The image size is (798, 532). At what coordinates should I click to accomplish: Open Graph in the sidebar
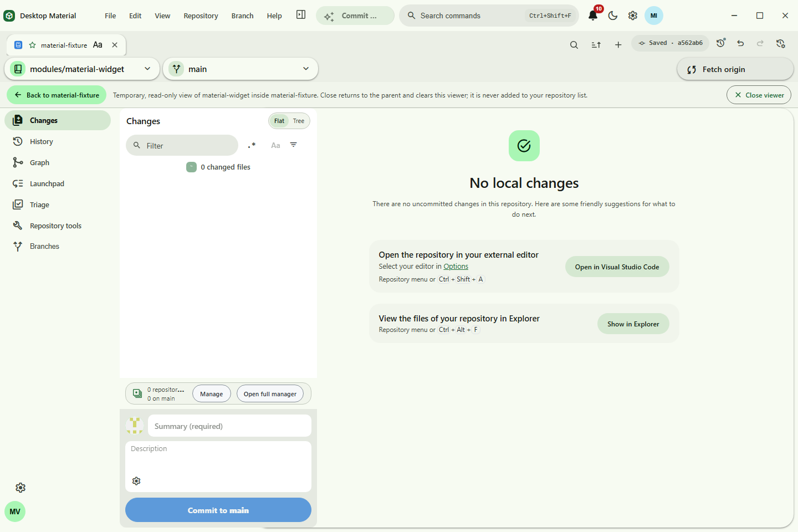click(x=58, y=162)
